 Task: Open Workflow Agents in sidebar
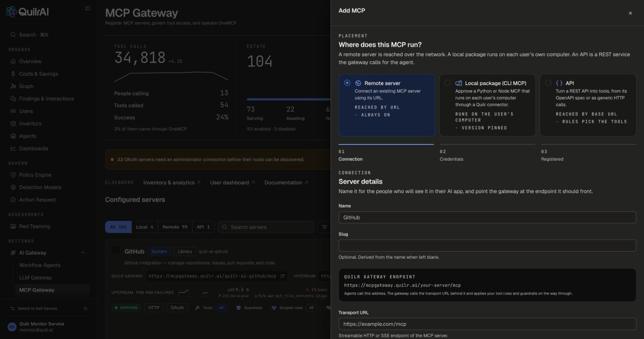pyautogui.click(x=40, y=265)
